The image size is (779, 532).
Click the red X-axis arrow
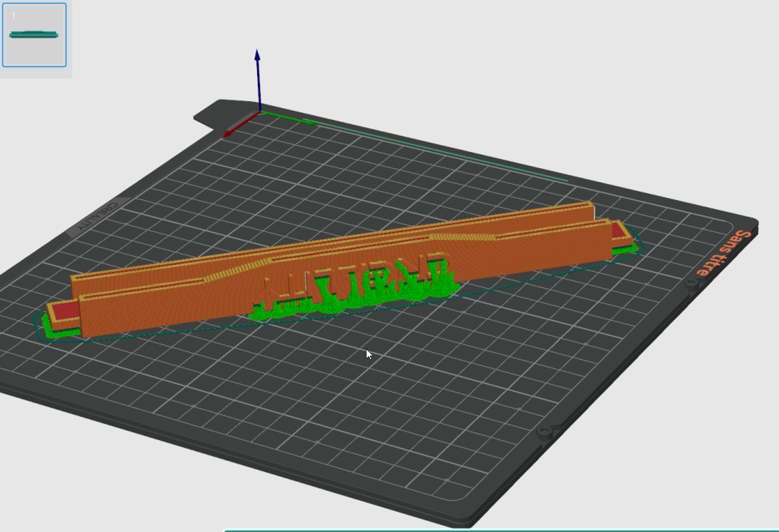pos(239,124)
